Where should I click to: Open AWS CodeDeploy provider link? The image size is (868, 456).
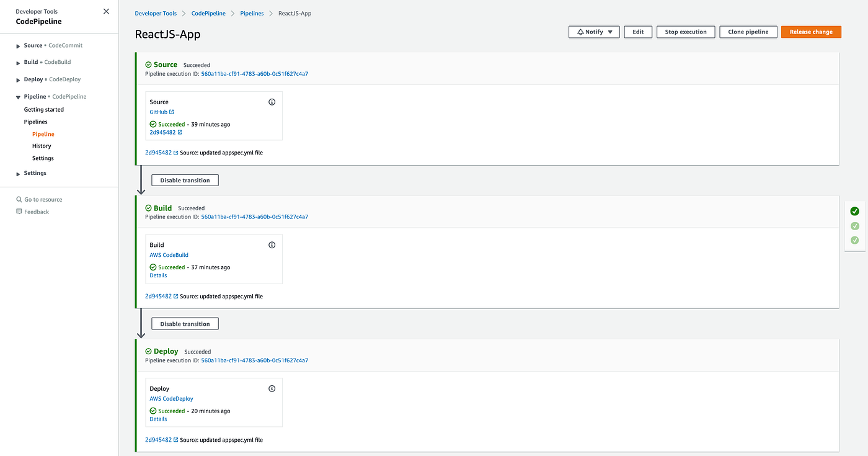coord(171,399)
